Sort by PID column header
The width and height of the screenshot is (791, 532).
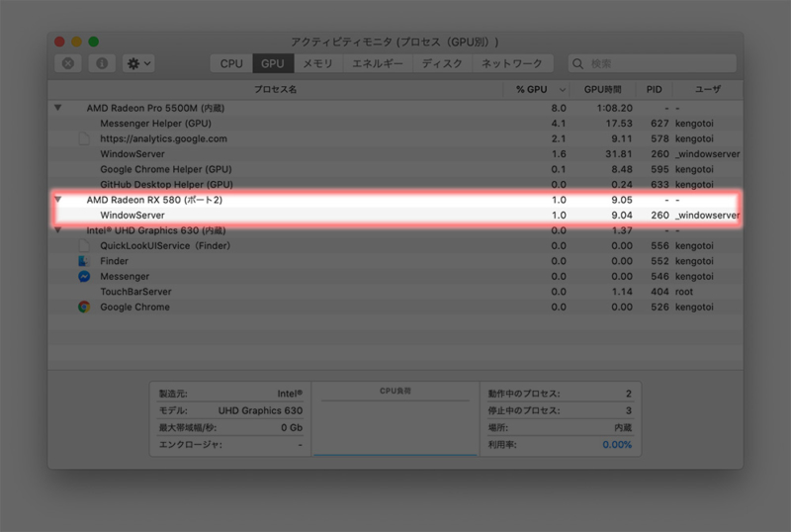click(x=654, y=89)
